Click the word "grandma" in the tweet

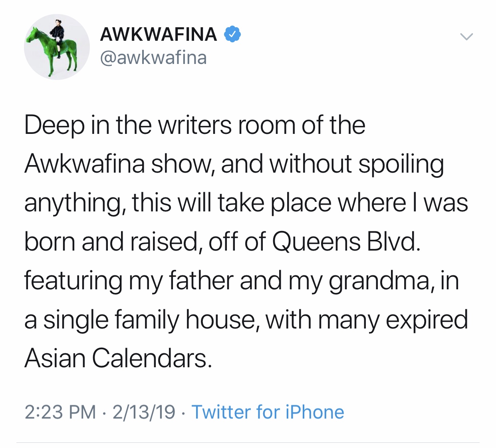pos(381,281)
